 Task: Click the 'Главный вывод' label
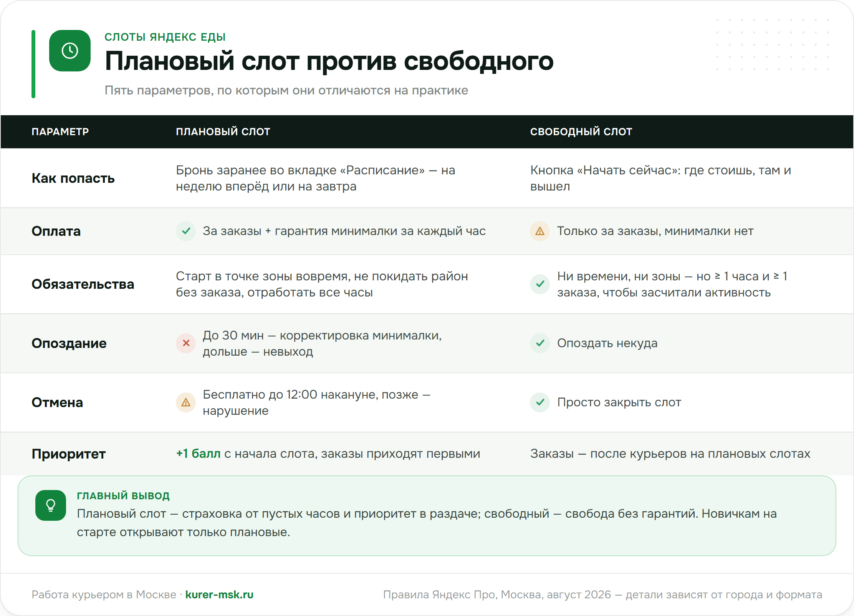click(x=123, y=496)
